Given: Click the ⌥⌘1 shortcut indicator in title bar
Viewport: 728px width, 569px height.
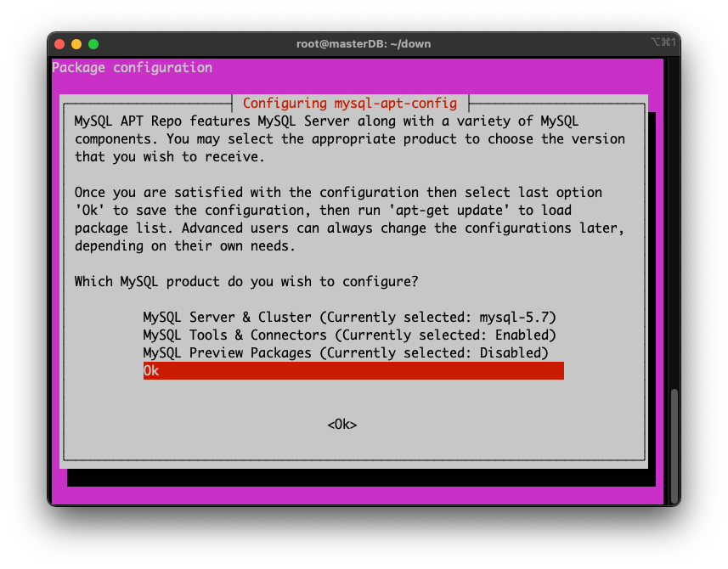Looking at the screenshot, I should click(663, 42).
